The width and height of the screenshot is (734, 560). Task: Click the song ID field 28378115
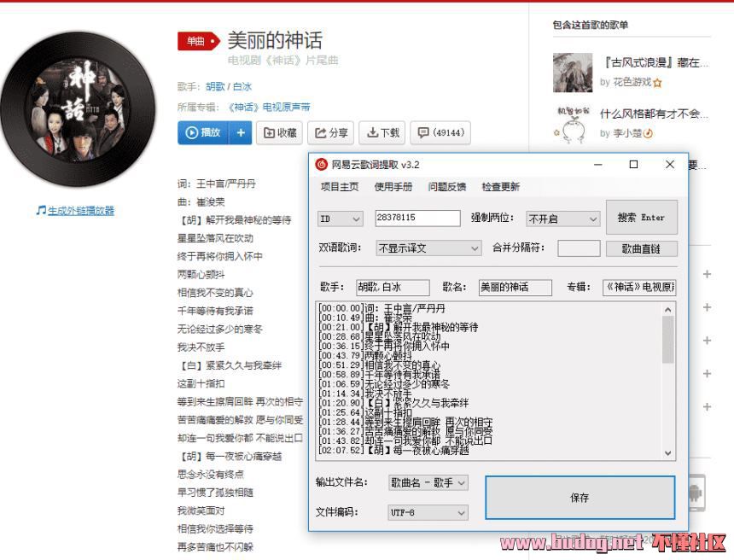[x=417, y=219]
